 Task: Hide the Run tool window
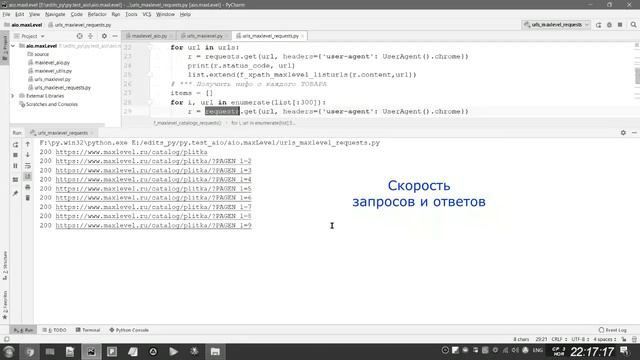pyautogui.click(x=634, y=133)
